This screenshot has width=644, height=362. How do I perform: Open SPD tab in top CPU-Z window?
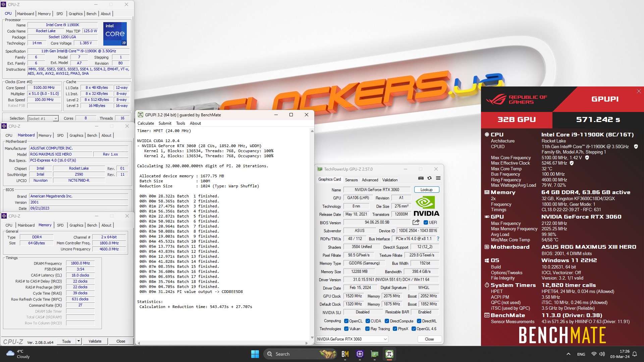59,14
